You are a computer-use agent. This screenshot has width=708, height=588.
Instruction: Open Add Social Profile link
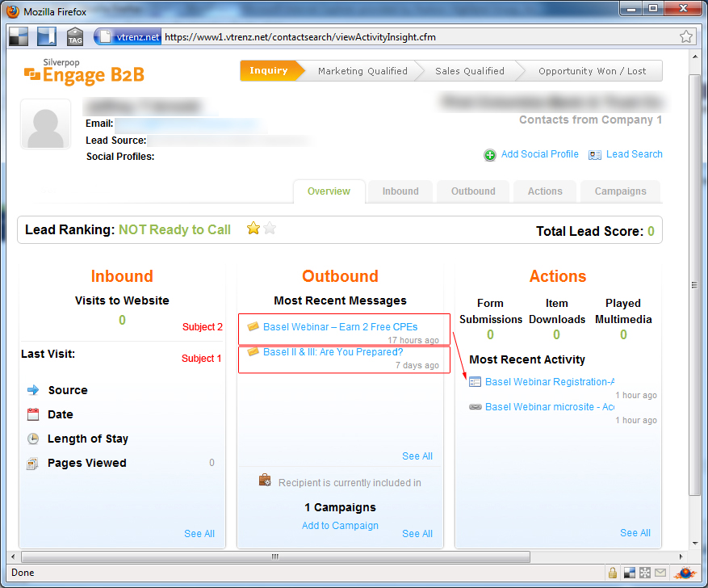tap(539, 154)
